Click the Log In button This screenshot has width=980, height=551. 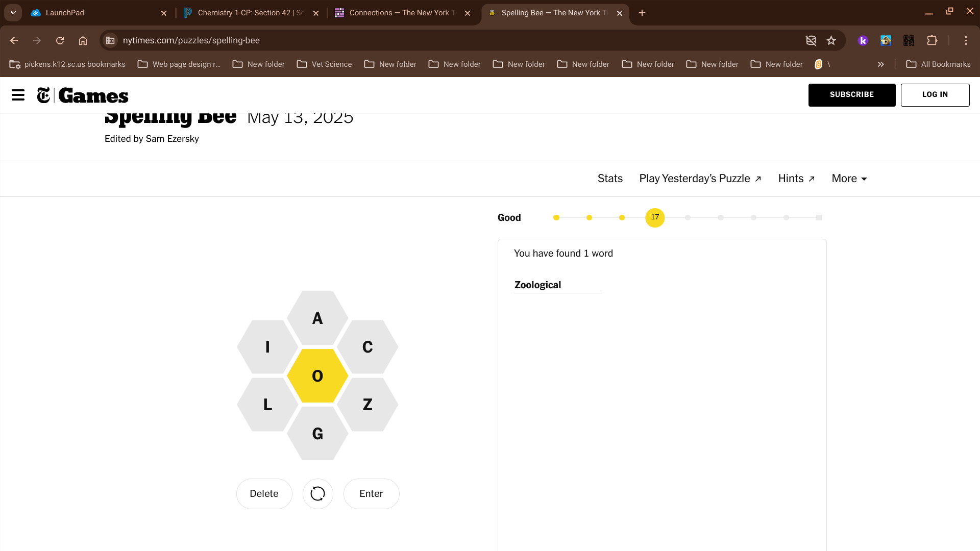coord(935,95)
